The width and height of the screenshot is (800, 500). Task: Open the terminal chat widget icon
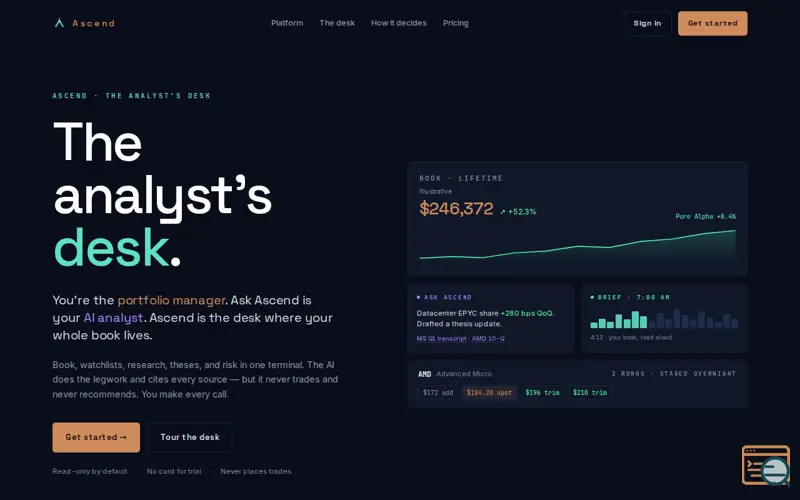click(766, 465)
